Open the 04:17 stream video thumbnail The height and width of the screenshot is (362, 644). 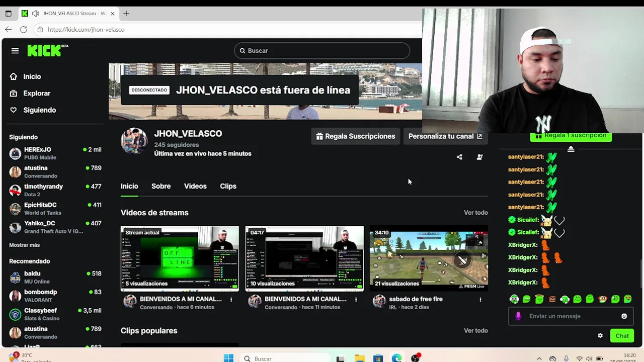tap(304, 258)
